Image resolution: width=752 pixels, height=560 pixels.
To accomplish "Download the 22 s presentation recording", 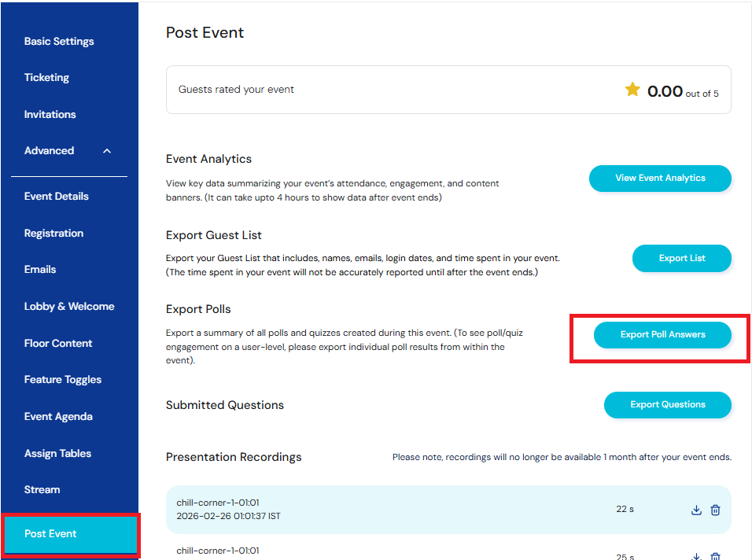I will click(696, 510).
